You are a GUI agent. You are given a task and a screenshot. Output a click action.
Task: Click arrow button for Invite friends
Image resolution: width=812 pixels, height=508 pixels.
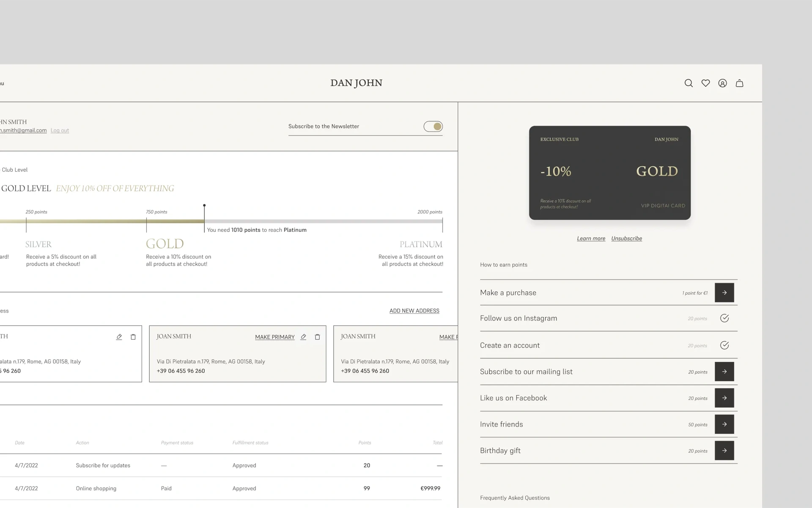[x=724, y=424]
